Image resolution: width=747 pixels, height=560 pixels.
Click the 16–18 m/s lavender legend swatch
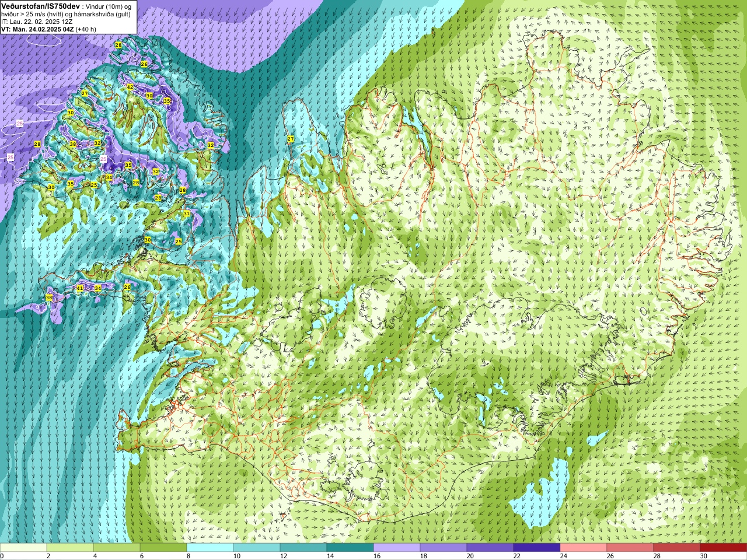coord(397,548)
